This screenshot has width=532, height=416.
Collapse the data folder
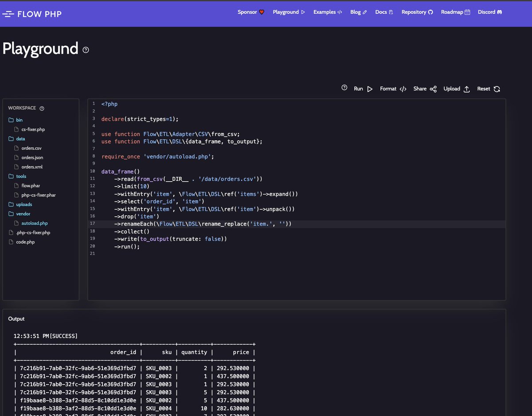pos(21,139)
